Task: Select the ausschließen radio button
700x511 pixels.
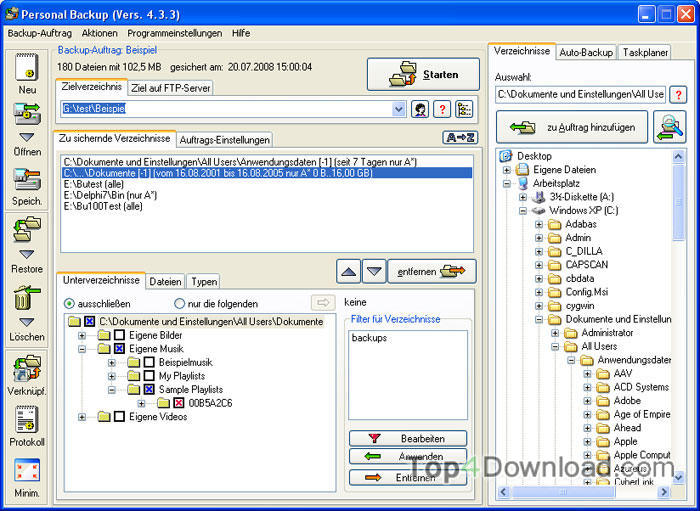Action: point(69,304)
